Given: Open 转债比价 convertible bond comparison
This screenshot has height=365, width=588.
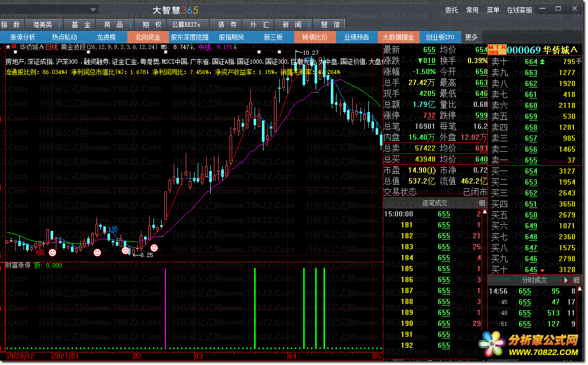Looking at the screenshot, I should pyautogui.click(x=315, y=37).
